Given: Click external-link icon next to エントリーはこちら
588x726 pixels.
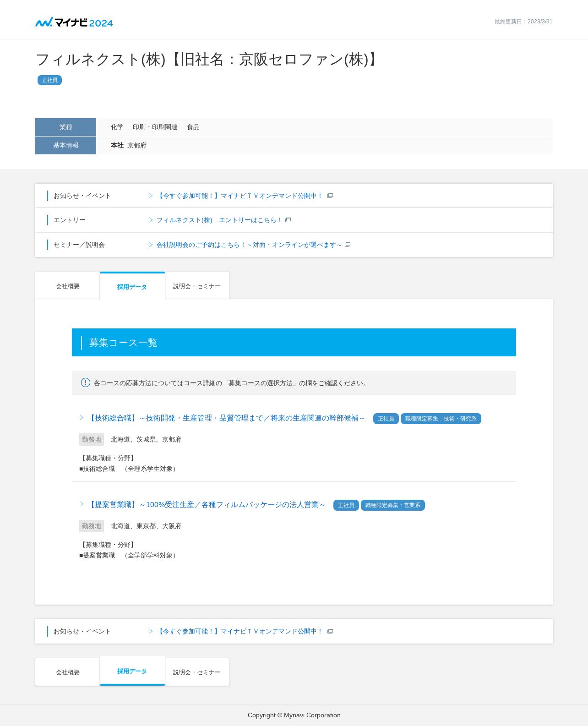Looking at the screenshot, I should click(x=288, y=220).
